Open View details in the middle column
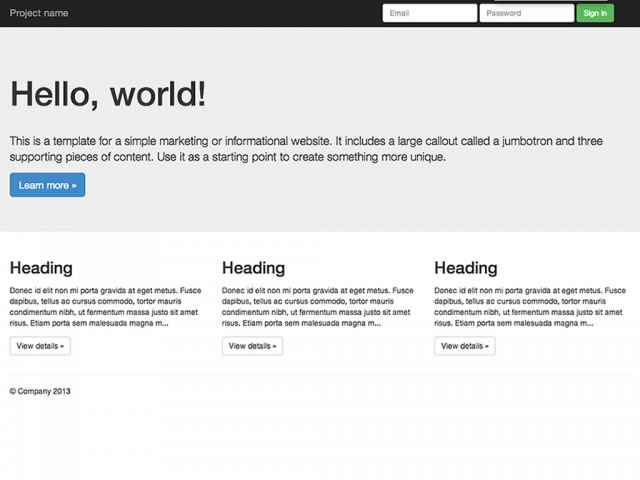Image resolution: width=640 pixels, height=480 pixels. tap(252, 346)
